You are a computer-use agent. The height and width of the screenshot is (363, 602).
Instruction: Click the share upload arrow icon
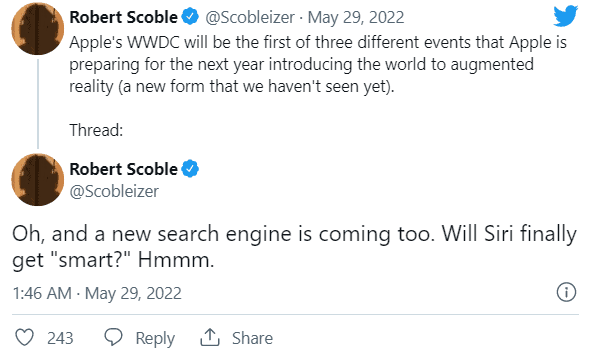[210, 337]
